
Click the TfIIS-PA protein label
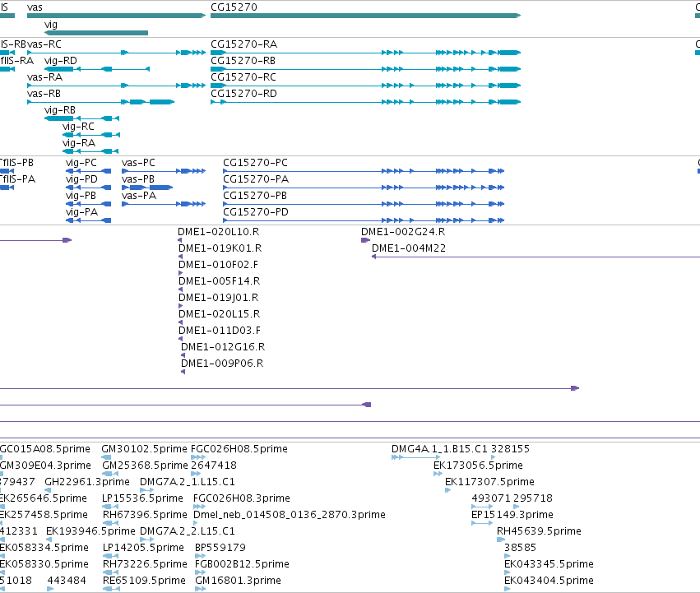coord(17,179)
